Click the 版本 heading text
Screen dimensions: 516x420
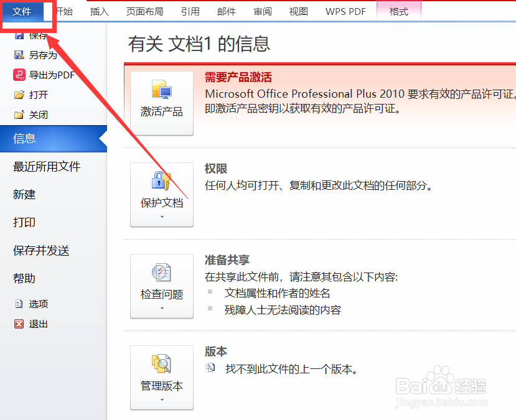216,352
